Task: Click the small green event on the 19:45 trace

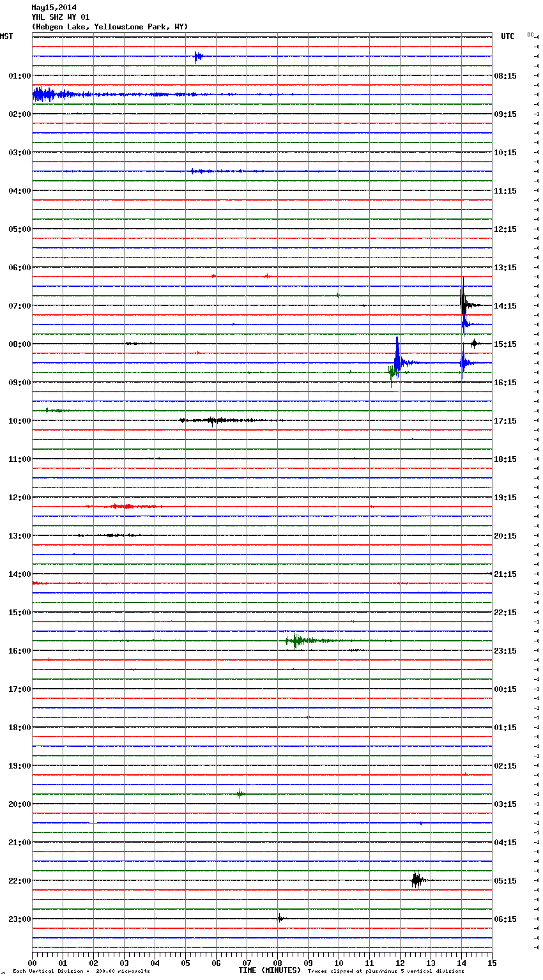Action: pos(241,794)
